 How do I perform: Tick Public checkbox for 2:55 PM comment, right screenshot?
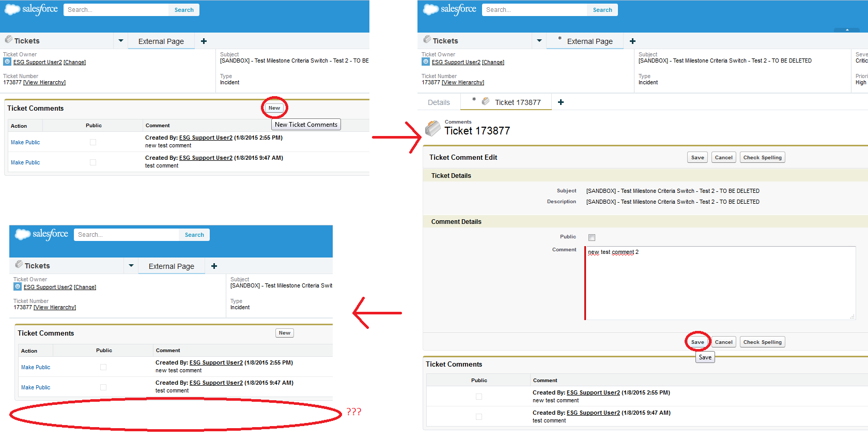[x=479, y=397]
